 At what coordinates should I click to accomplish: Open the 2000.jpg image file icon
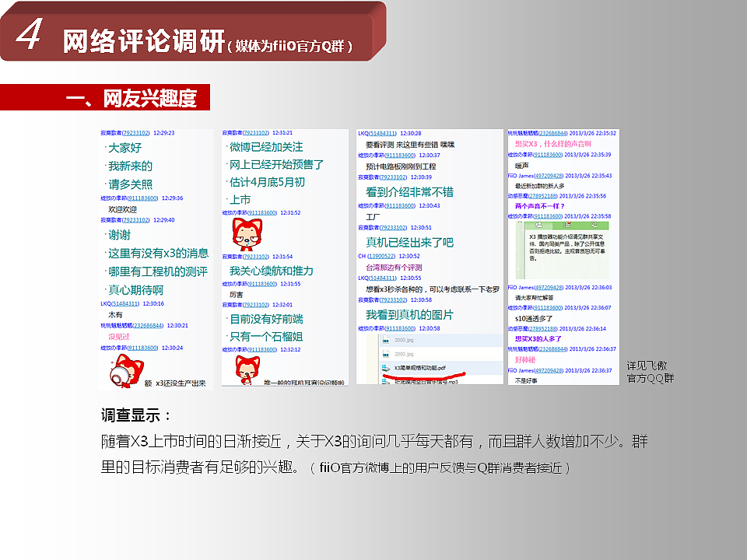point(386,340)
